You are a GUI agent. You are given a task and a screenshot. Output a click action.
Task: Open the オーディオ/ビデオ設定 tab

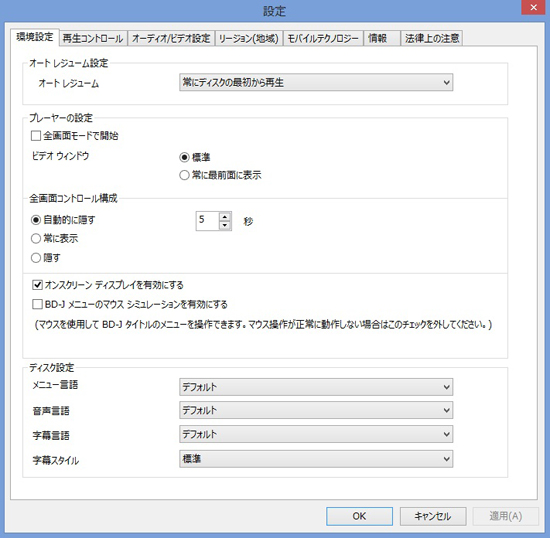click(171, 38)
